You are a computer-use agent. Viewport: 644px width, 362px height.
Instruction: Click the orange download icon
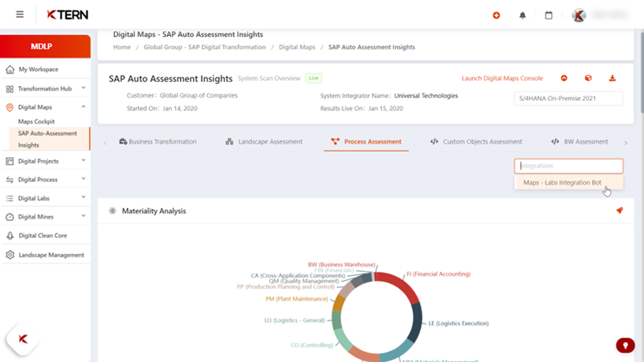(x=612, y=78)
